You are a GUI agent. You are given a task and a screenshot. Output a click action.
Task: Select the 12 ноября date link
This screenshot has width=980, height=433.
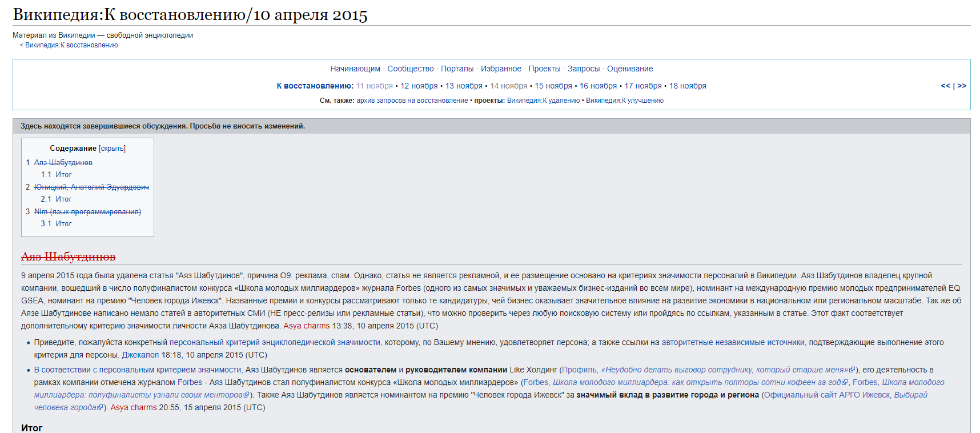pos(419,86)
